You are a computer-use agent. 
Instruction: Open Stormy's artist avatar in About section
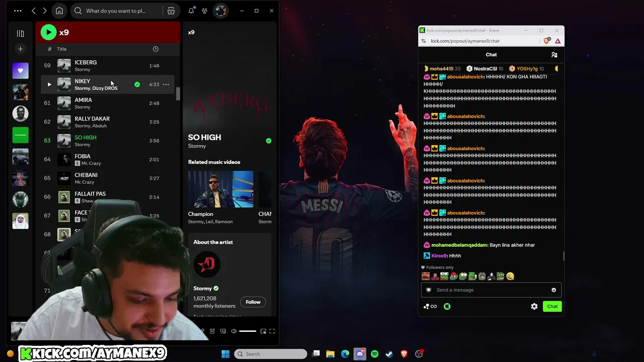207,263
